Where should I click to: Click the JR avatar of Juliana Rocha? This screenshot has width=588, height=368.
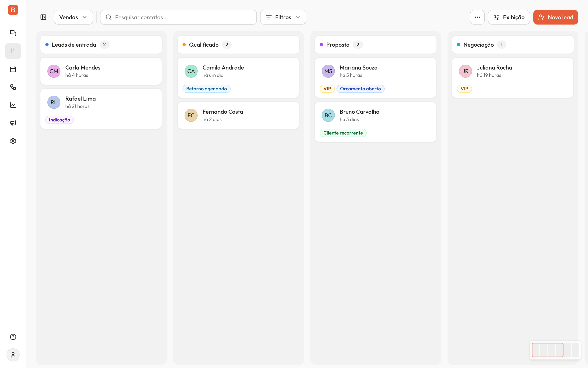(x=465, y=71)
